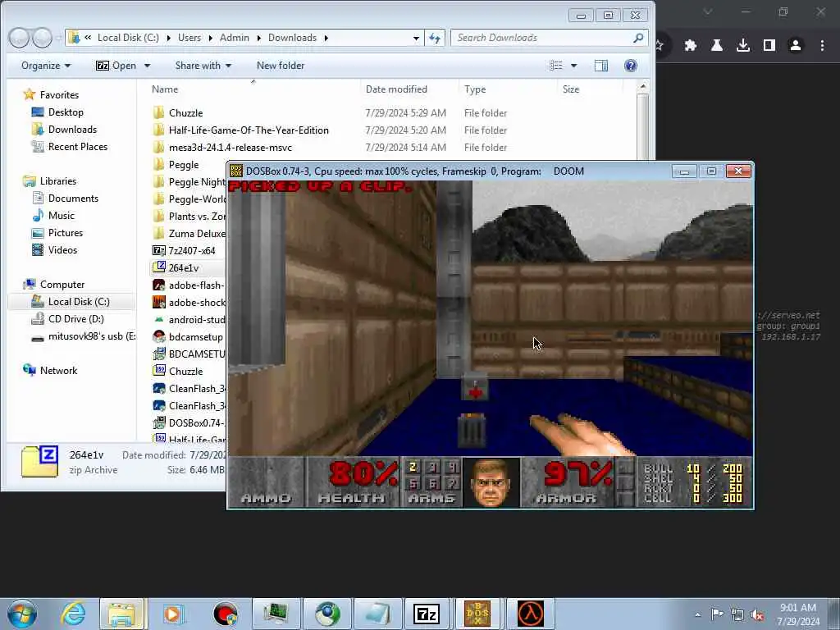Click Explorer help question mark icon
This screenshot has height=630, width=840.
[x=631, y=66]
